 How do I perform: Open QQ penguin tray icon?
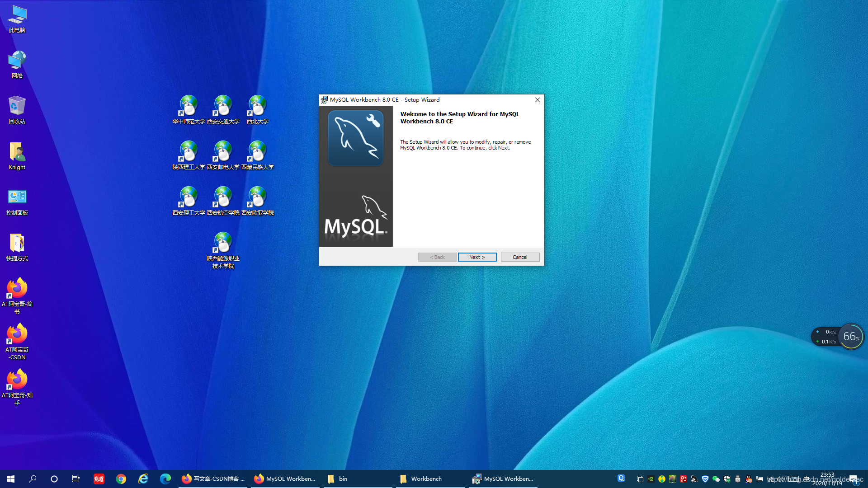[x=749, y=479]
